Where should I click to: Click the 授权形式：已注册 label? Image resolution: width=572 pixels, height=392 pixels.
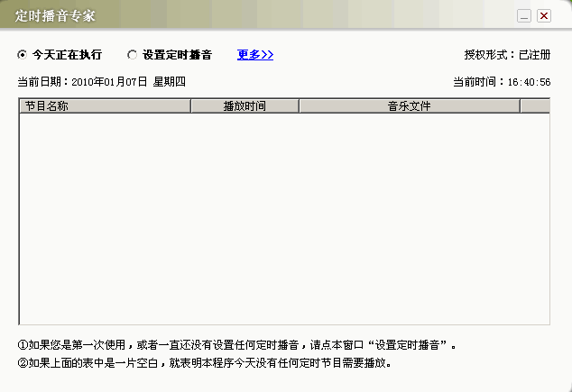pyautogui.click(x=507, y=55)
